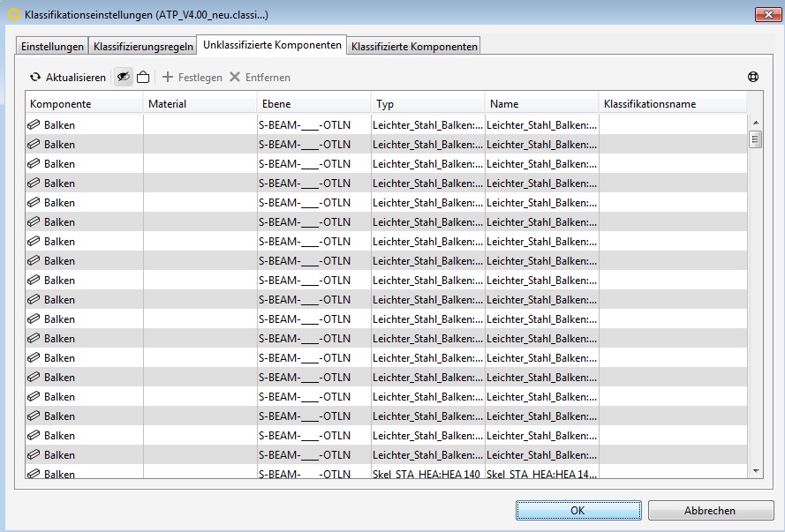This screenshot has height=532, width=785.
Task: Click the beam icon in last visible row
Action: point(34,474)
